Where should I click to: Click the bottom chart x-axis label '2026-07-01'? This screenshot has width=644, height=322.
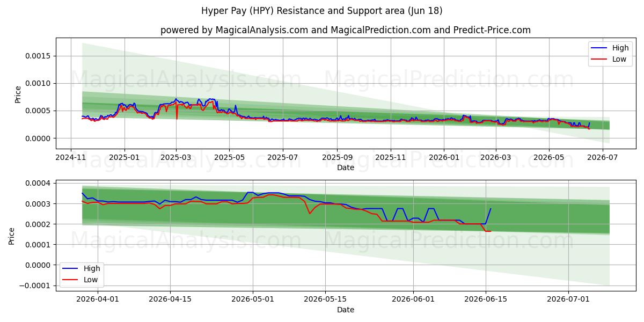coord(569,300)
